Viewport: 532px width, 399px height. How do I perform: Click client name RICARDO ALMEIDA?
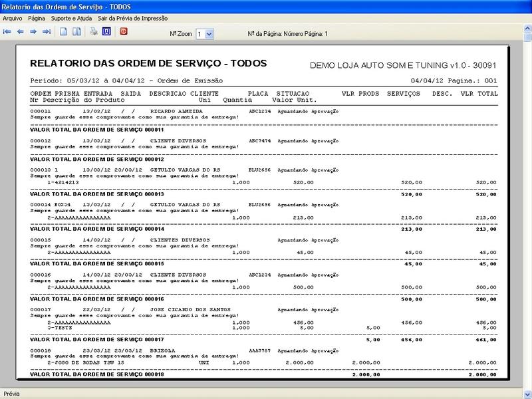pyautogui.click(x=176, y=111)
